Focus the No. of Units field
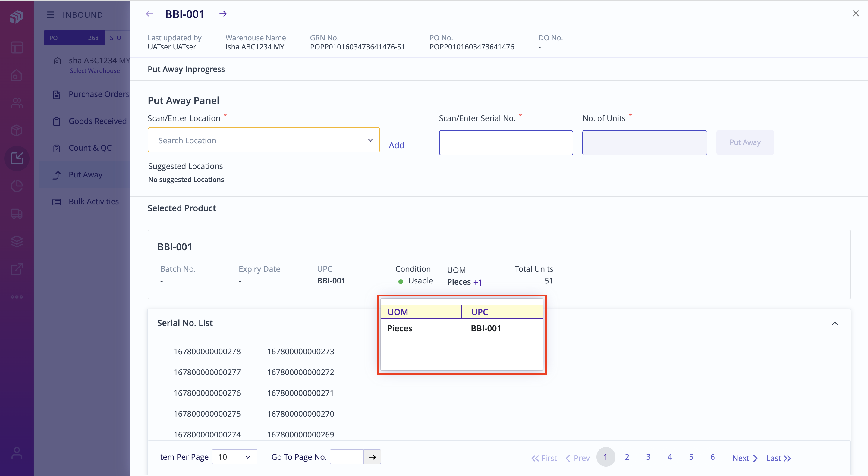 click(644, 143)
